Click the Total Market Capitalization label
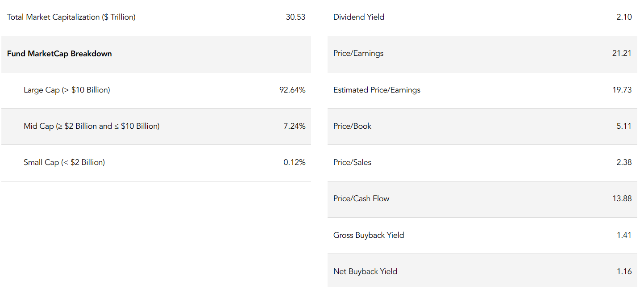 (x=71, y=17)
